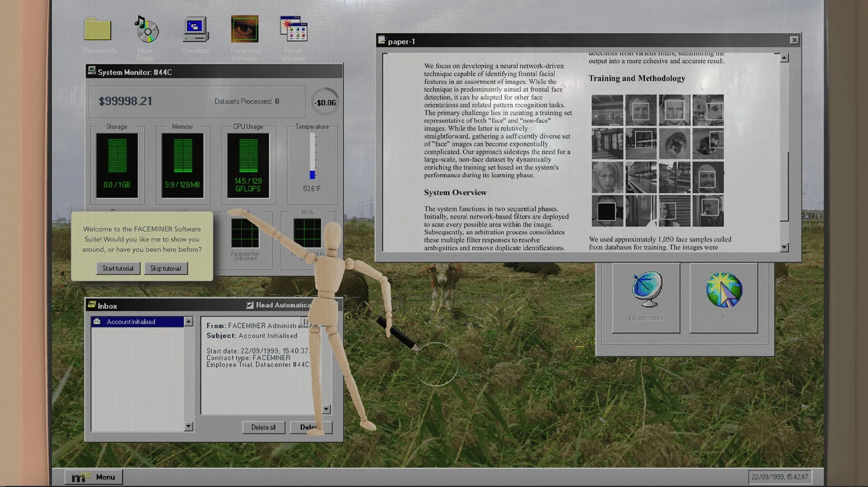Click the Start tutorial button
Image resolution: width=868 pixels, height=487 pixels.
[118, 268]
